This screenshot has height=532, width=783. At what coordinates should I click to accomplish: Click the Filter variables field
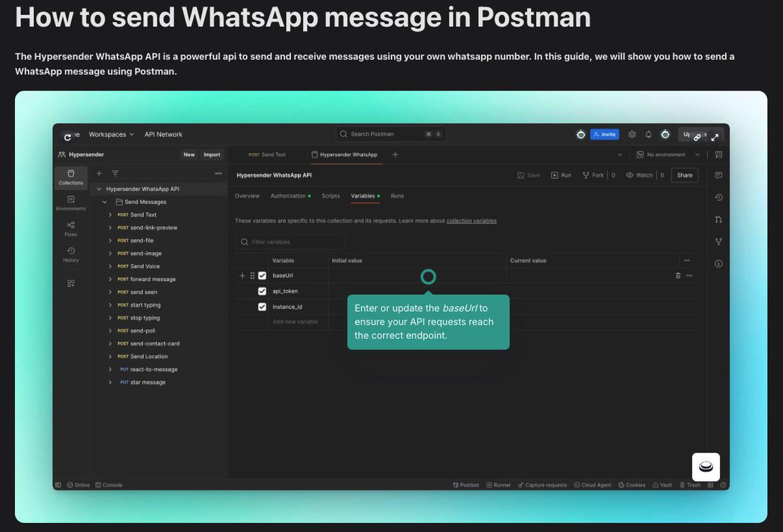click(290, 242)
